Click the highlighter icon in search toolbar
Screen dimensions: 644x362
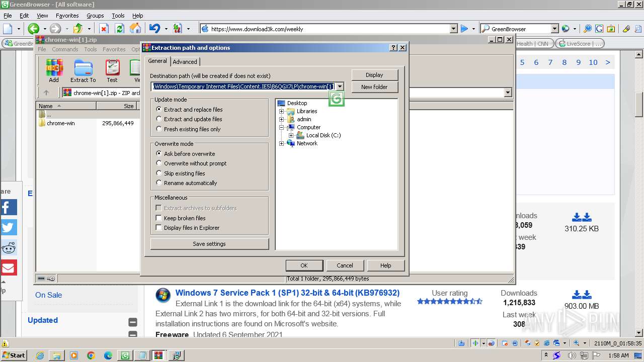tap(626, 29)
